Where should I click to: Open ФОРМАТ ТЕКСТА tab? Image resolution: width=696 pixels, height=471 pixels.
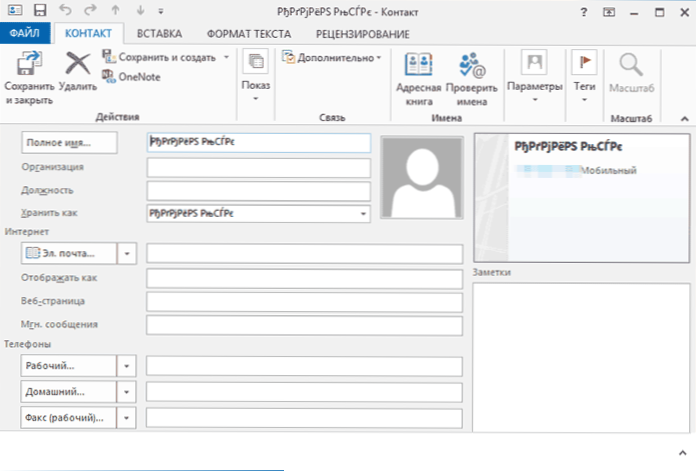(249, 34)
